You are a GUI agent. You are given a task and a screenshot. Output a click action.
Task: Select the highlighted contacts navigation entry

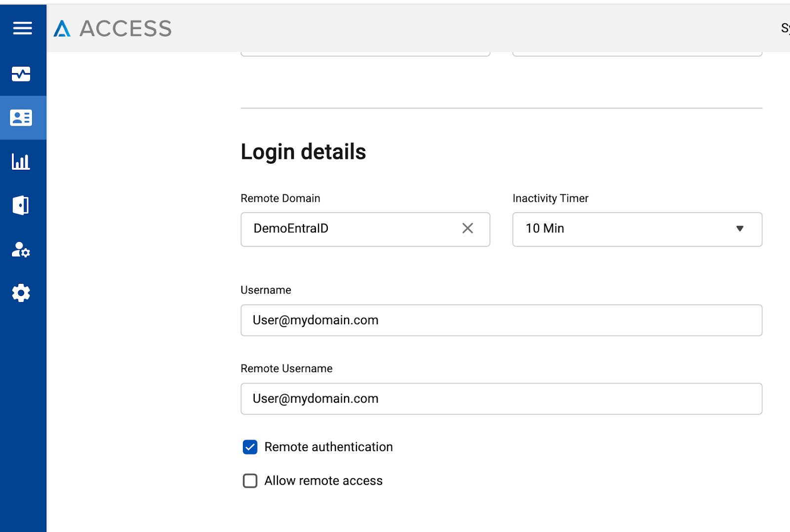point(22,117)
